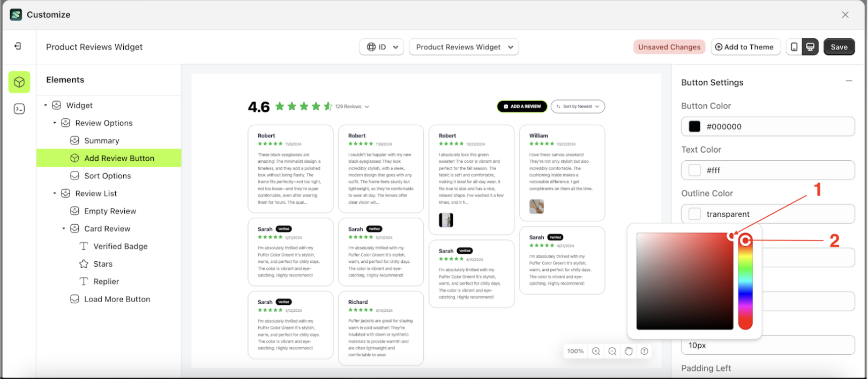The image size is (868, 379).
Task: Click the white Text Color swatch
Action: [x=695, y=170]
